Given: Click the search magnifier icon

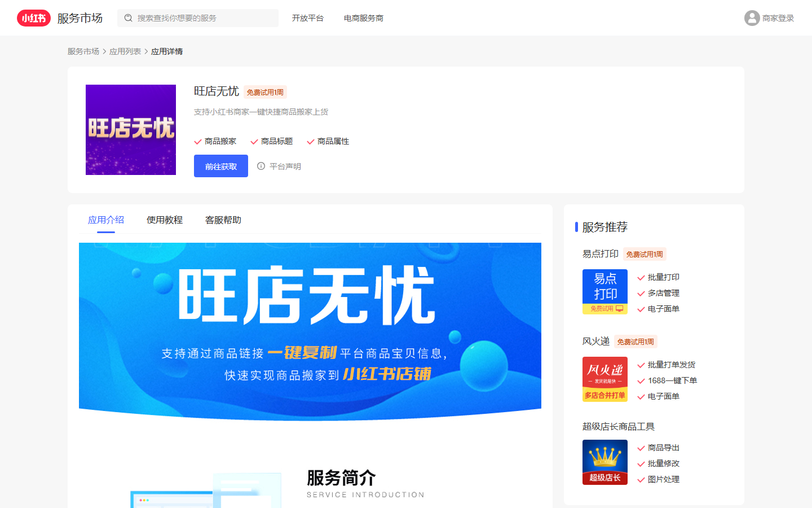Looking at the screenshot, I should 129,18.
